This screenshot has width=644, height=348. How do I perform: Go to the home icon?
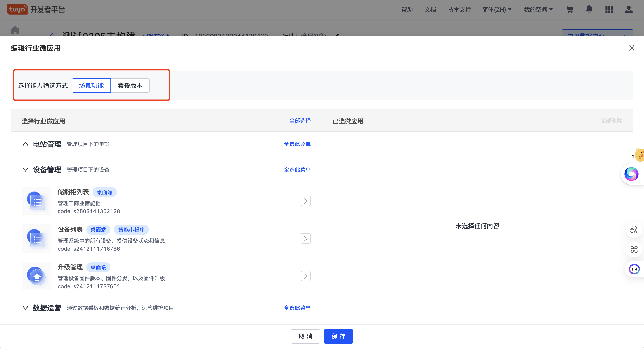click(15, 30)
